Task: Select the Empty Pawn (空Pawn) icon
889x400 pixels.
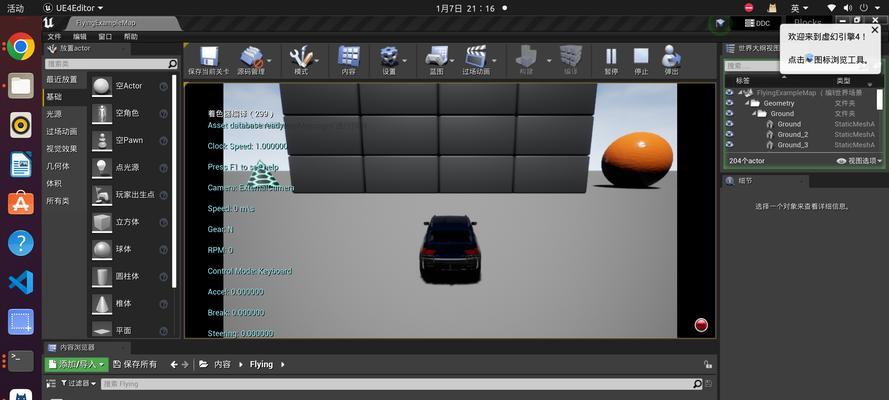Action: click(x=102, y=141)
